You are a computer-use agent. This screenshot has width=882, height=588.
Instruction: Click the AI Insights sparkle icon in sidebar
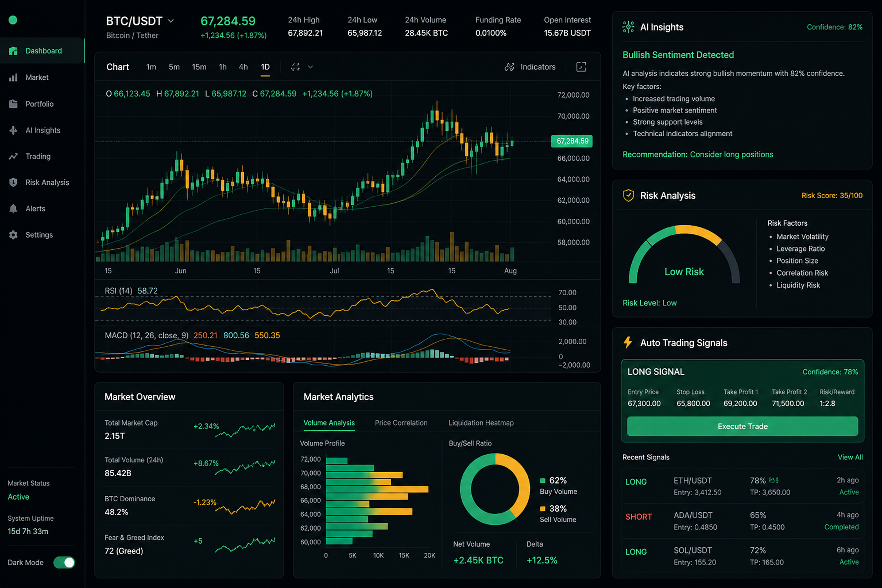tap(13, 130)
